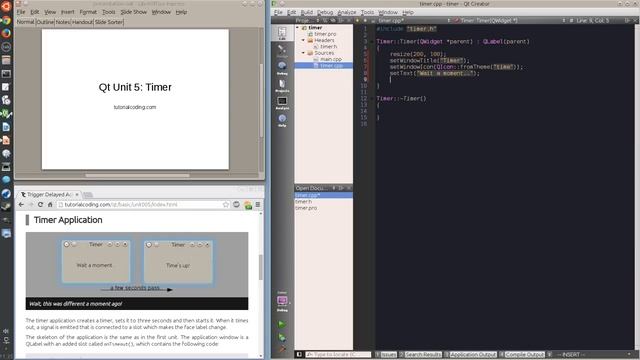Reload the tutorialcoding page
This screenshot has width=640, height=360.
pyautogui.click(x=40, y=204)
